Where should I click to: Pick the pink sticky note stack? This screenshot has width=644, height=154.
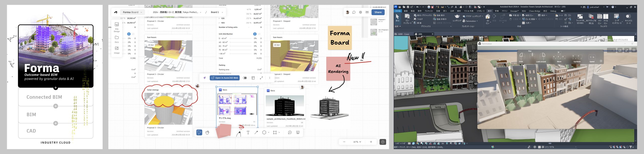tap(224, 131)
